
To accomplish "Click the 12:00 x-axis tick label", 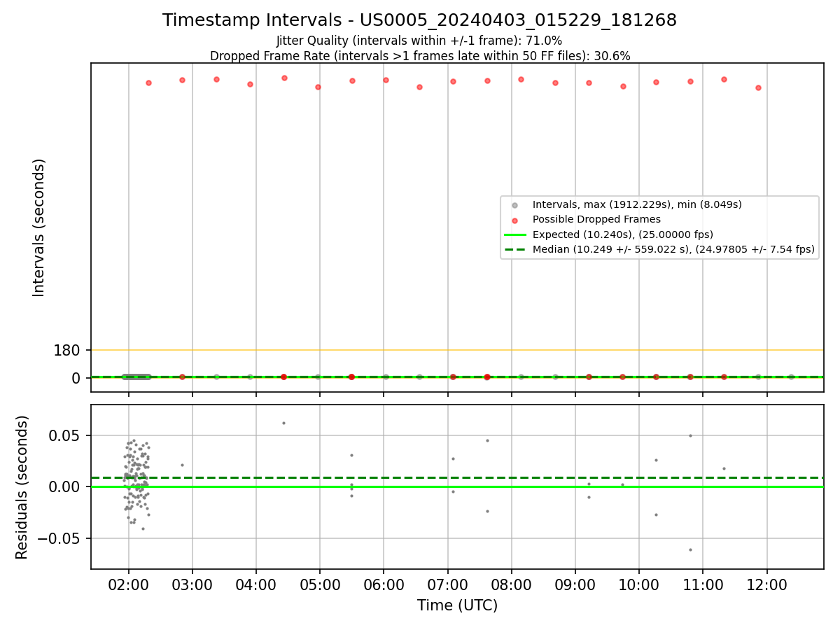I will tap(767, 584).
